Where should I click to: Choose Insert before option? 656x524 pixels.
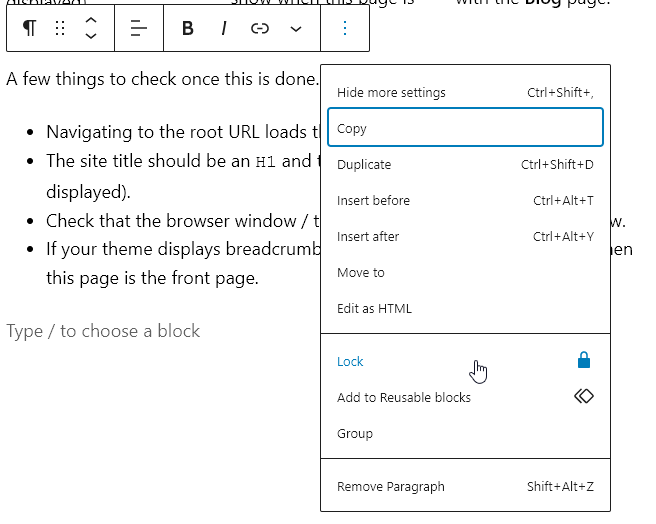click(373, 201)
